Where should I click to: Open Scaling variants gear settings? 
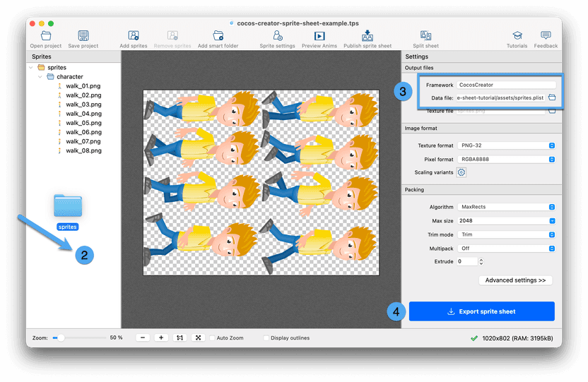click(x=461, y=172)
